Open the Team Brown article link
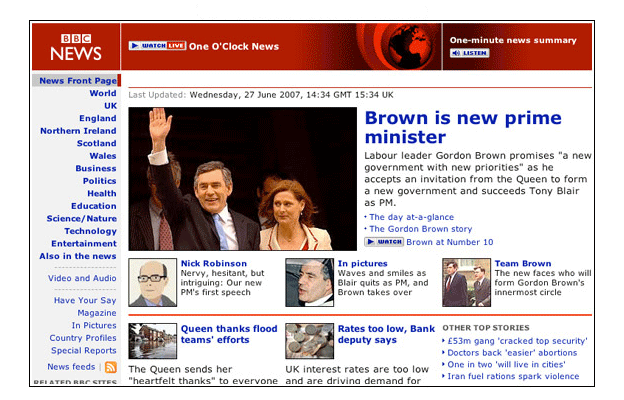This screenshot has height=400, width=624. [x=523, y=263]
